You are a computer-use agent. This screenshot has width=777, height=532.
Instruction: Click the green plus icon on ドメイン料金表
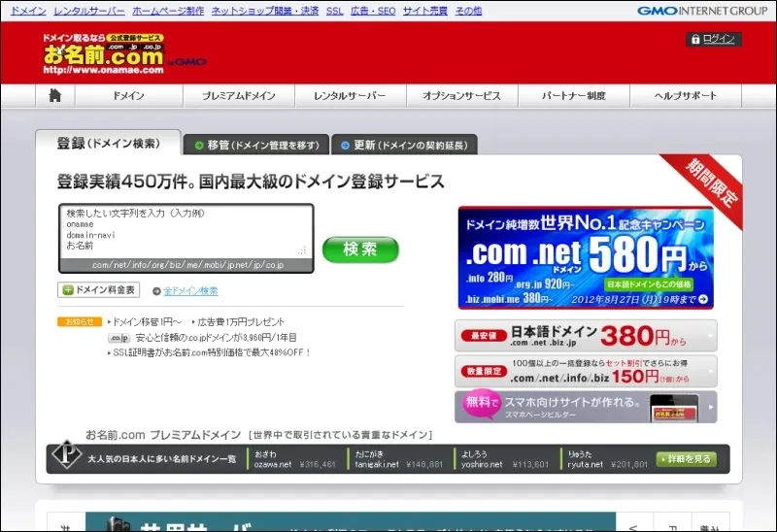tap(68, 290)
